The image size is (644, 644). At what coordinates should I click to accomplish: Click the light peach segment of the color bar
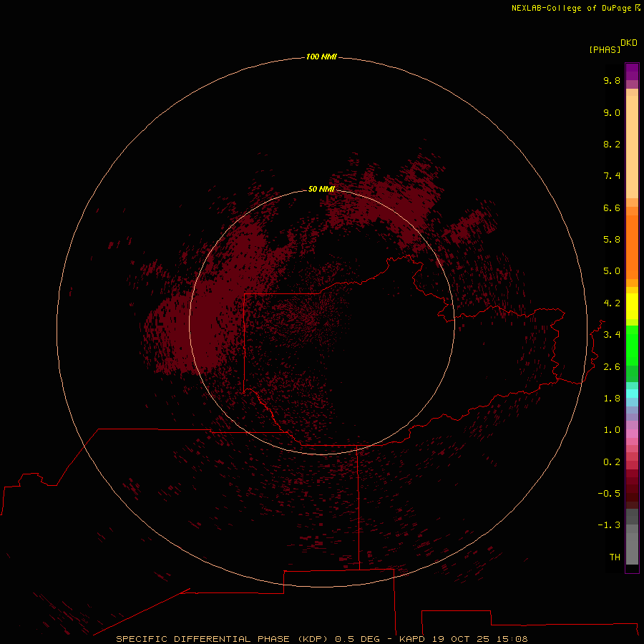(632, 147)
